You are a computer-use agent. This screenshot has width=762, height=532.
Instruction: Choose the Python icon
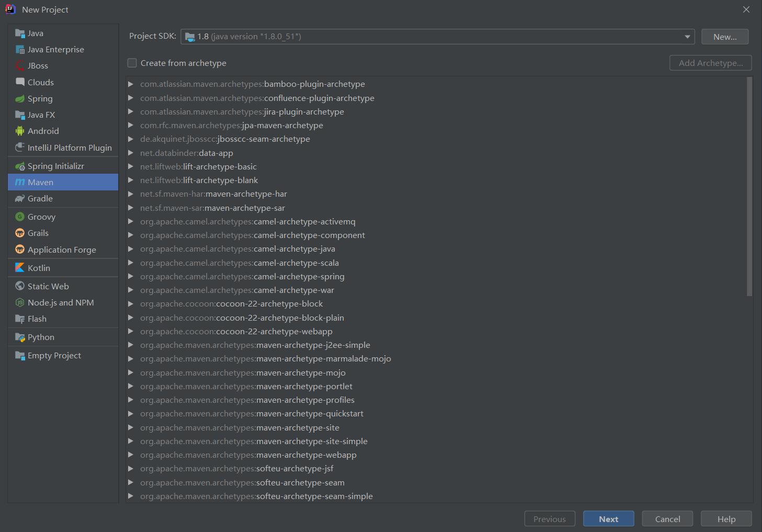(20, 337)
